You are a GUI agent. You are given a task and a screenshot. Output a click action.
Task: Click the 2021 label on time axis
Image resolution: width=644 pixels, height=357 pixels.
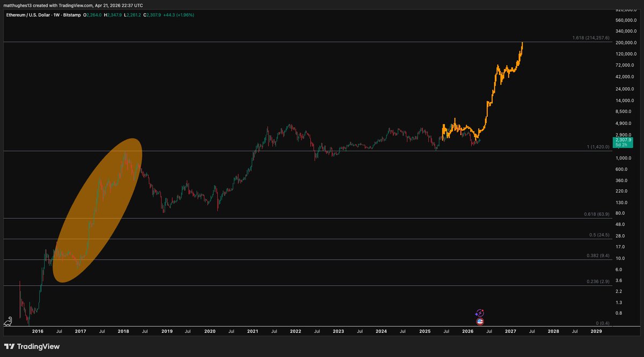(x=252, y=332)
